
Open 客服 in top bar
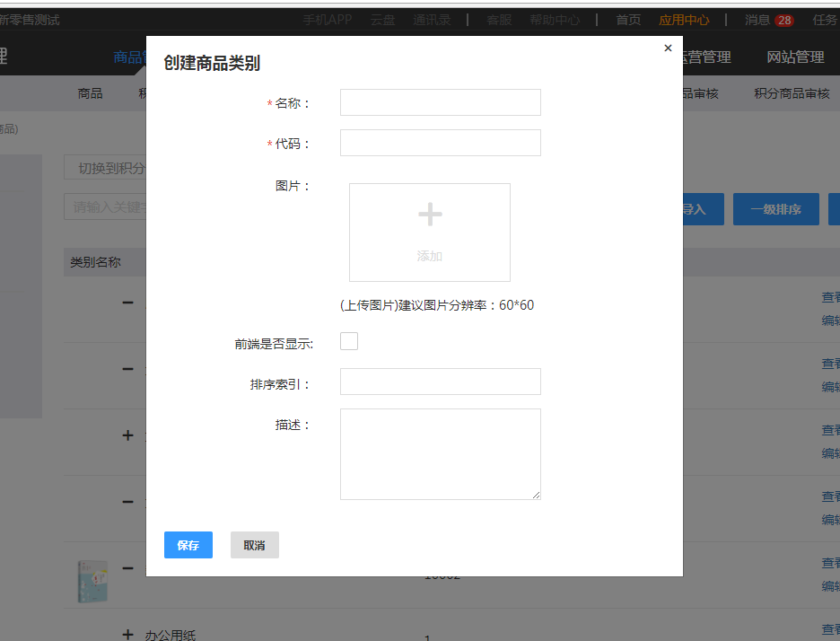(x=499, y=20)
